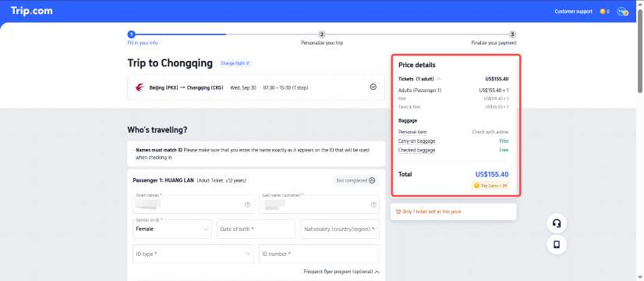644x281 pixels.
Task: Open the Customer support link
Action: click(573, 12)
